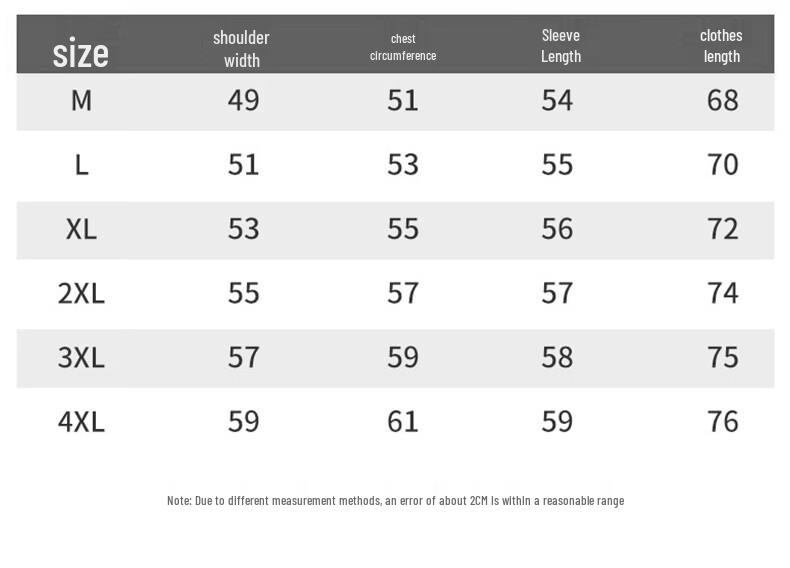This screenshot has width=790, height=568.
Task: Click chest value 53 in L row
Action: click(403, 164)
